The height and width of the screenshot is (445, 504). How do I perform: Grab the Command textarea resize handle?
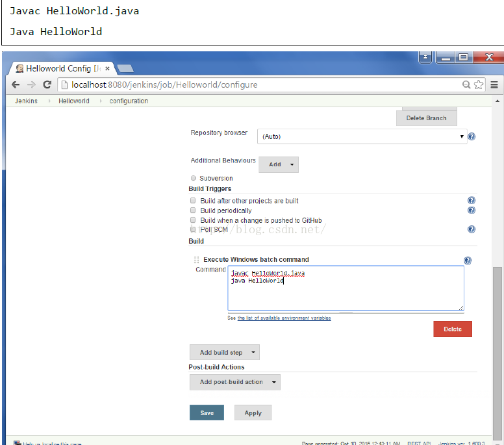[x=461, y=308]
